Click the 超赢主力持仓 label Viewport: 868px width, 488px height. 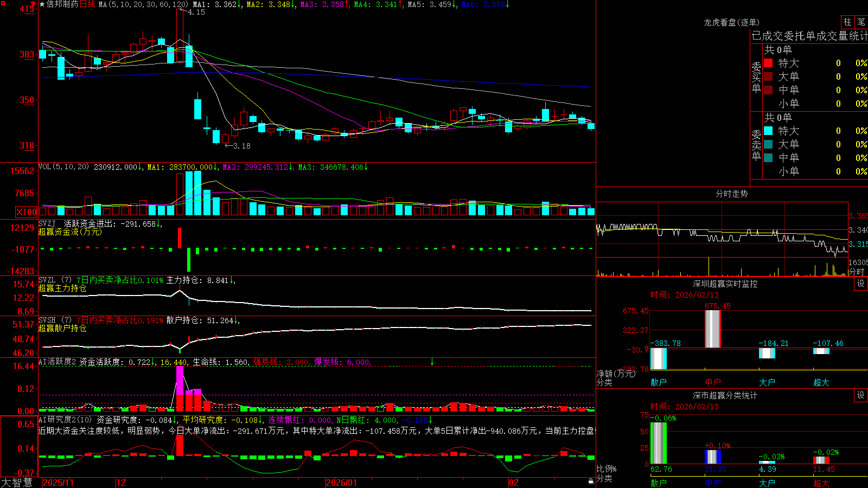click(x=62, y=288)
